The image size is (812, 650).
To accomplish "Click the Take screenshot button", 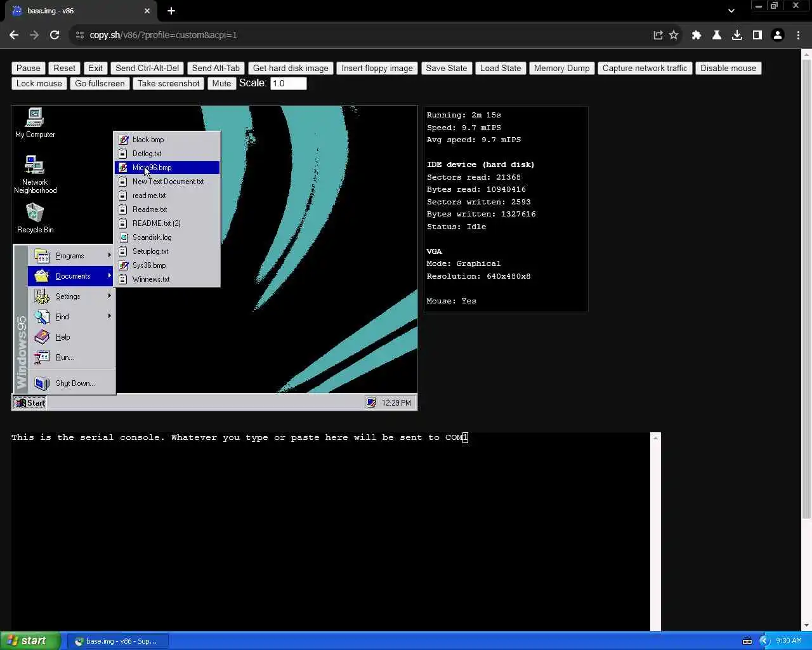I will pos(168,83).
